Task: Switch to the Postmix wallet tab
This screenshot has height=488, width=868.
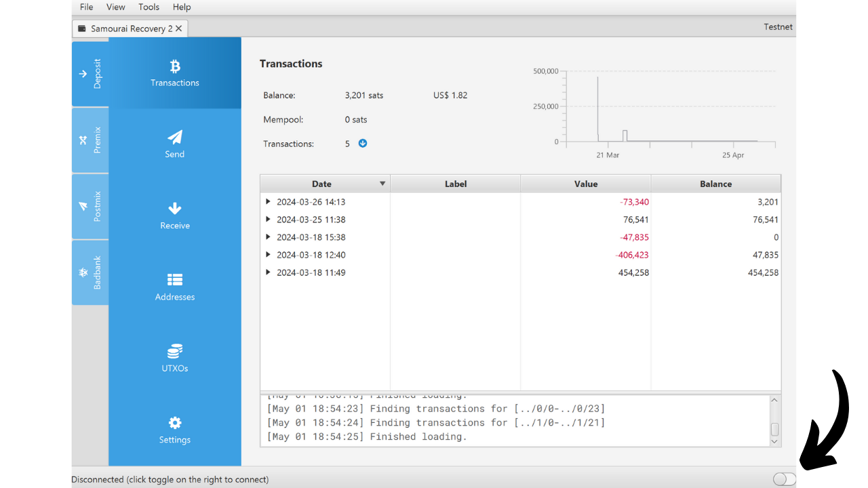Action: [90, 206]
